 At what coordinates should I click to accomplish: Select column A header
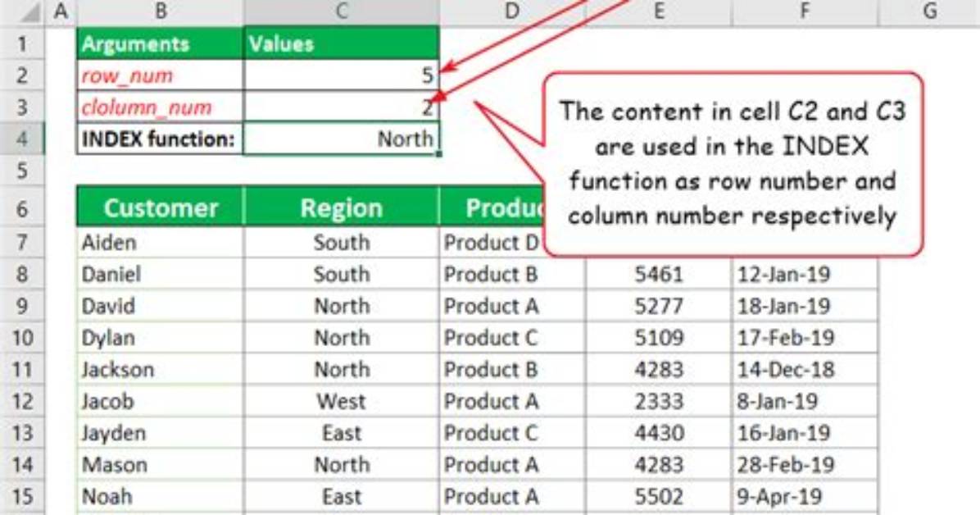coord(61,11)
